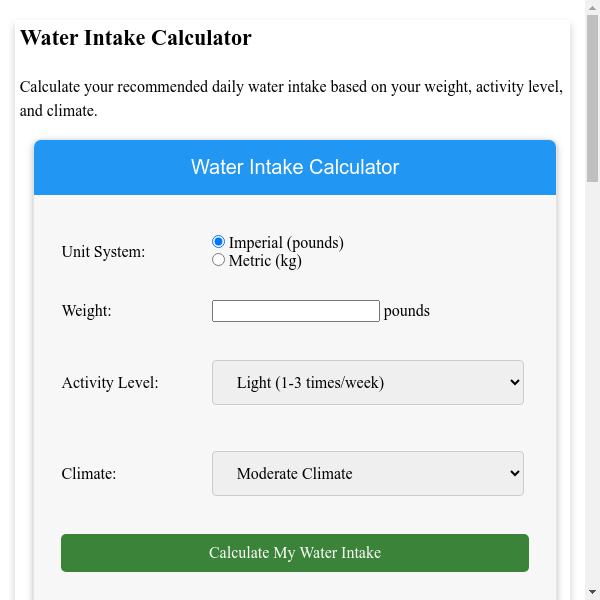Screen dimensions: 600x600
Task: Click the scrollbar track below the thumb
Action: tap(592, 400)
